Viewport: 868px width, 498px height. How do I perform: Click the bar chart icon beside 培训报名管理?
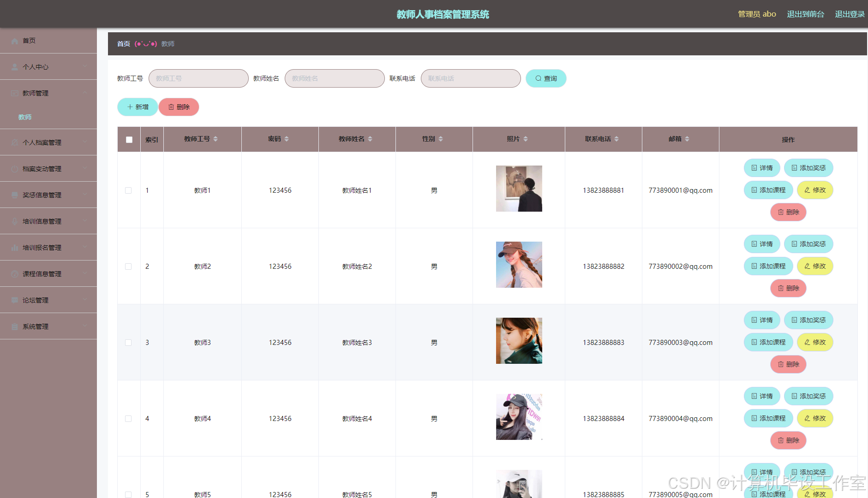tap(15, 248)
